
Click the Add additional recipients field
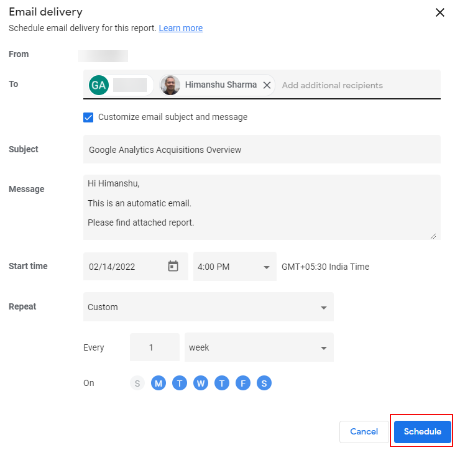tap(332, 85)
